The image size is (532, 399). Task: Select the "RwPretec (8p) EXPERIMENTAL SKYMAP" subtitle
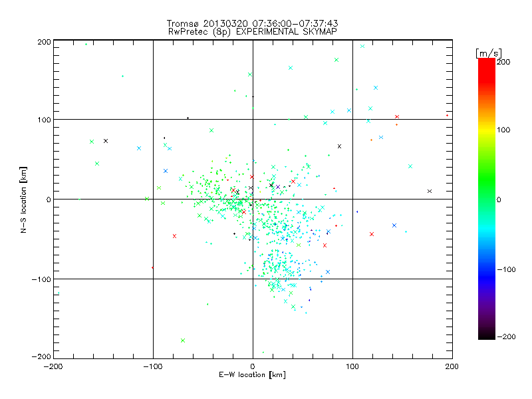(253, 31)
